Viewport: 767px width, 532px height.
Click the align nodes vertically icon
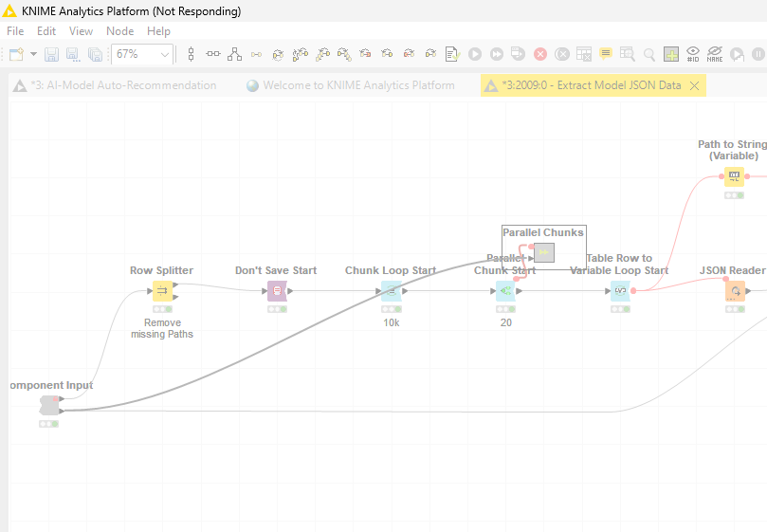click(x=192, y=54)
